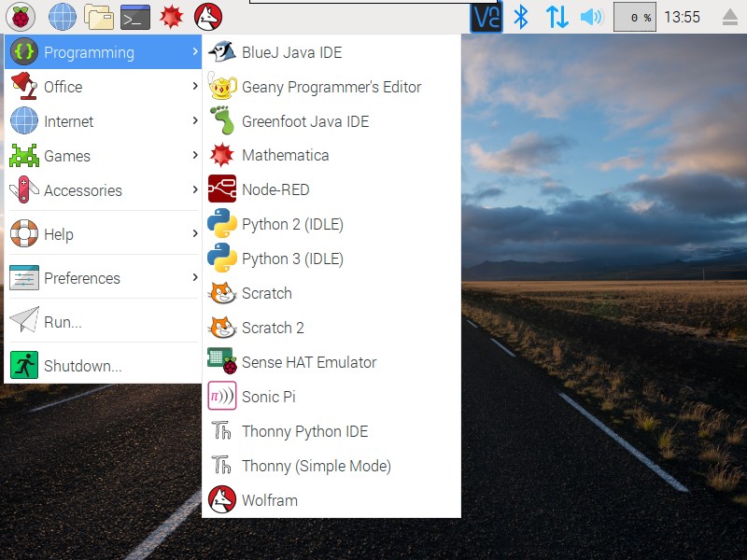
Task: Click the Wolfram label in Programming submenu
Action: [270, 500]
